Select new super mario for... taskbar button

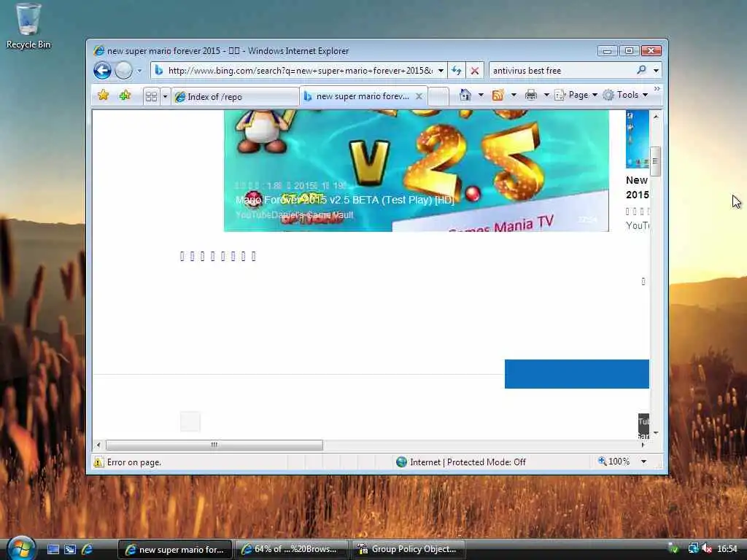tap(175, 549)
